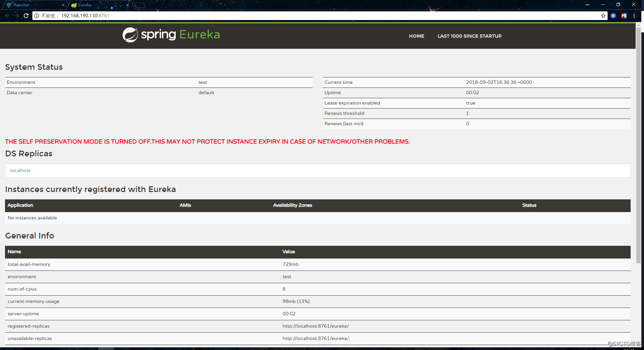Click the 729mb value

coord(291,264)
